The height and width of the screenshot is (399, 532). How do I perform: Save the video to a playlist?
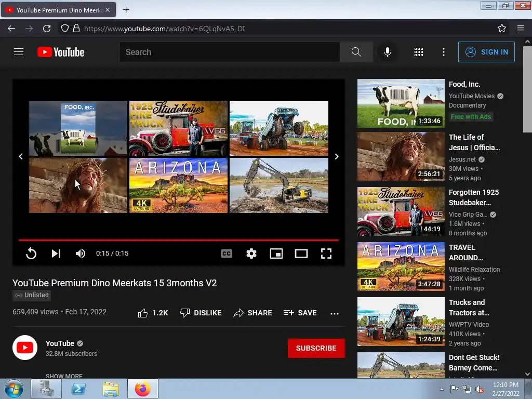[300, 313]
